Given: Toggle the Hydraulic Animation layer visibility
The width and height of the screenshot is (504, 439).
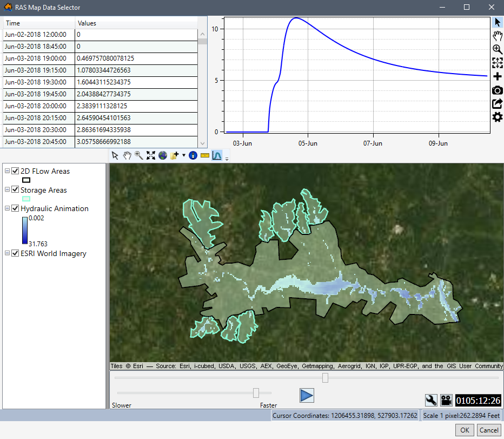Looking at the screenshot, I should click(x=15, y=208).
